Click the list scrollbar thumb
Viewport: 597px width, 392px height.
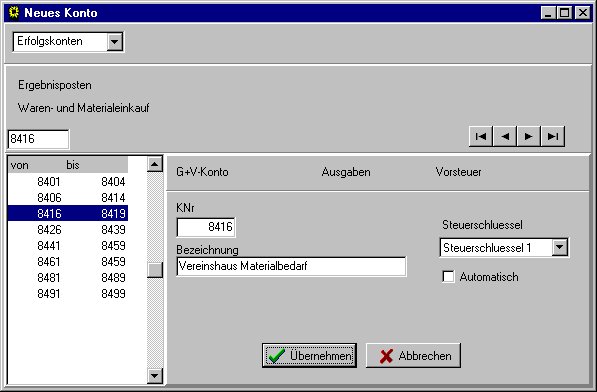click(155, 270)
